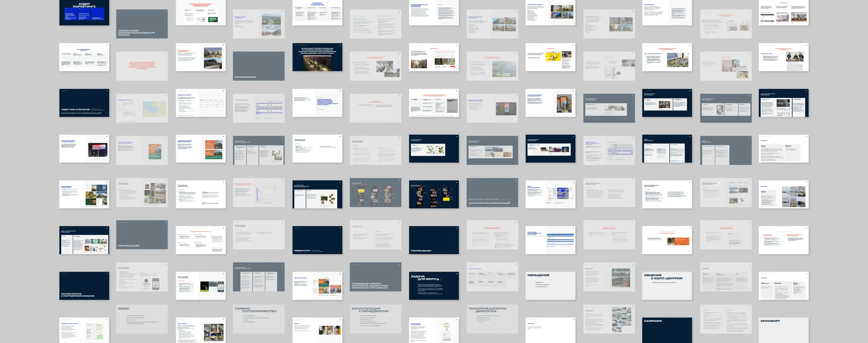
Task: Open the navy 'Саммари' slide
Action: [x=667, y=330]
